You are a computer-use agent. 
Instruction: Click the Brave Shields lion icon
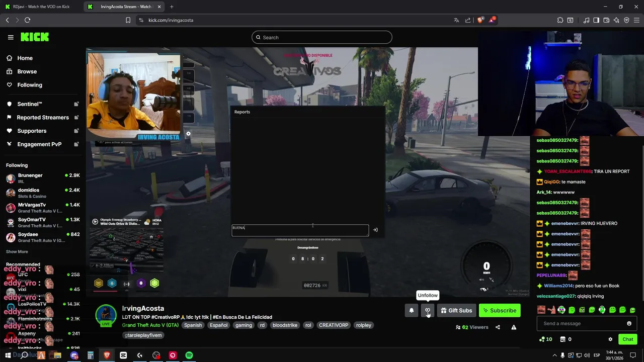(x=480, y=20)
